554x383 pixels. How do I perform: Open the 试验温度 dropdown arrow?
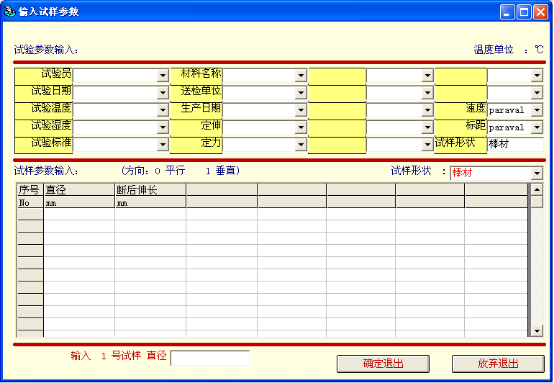[163, 110]
